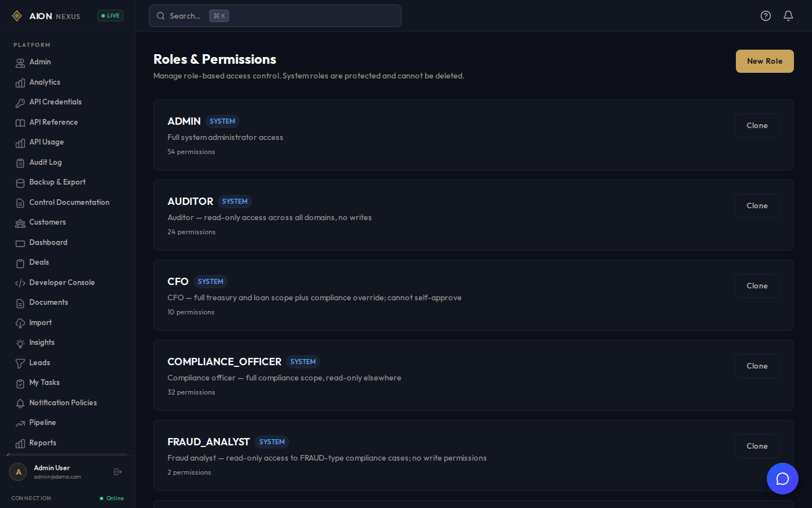812x508 pixels.
Task: Click the AION Nexus logo icon
Action: 17,16
